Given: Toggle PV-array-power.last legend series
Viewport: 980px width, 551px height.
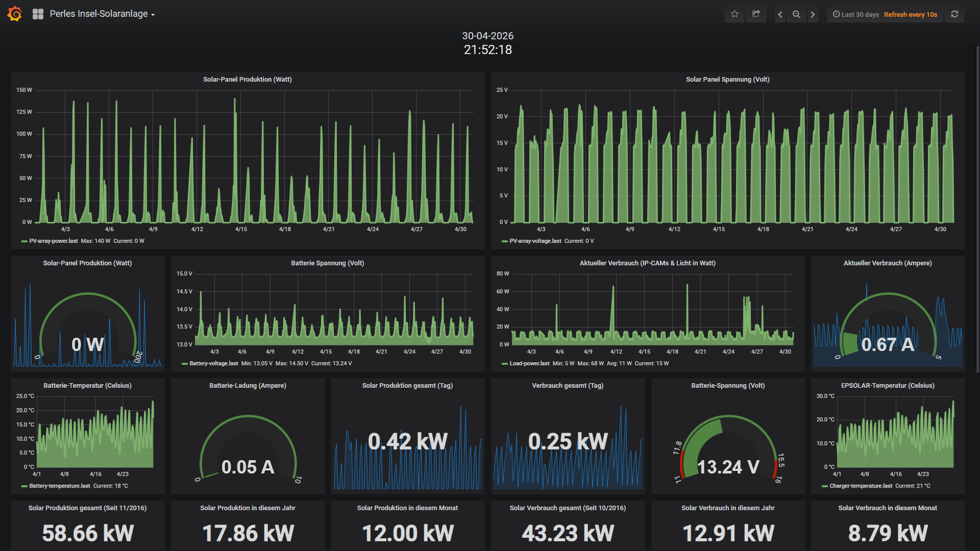Looking at the screenshot, I should pyautogui.click(x=54, y=241).
